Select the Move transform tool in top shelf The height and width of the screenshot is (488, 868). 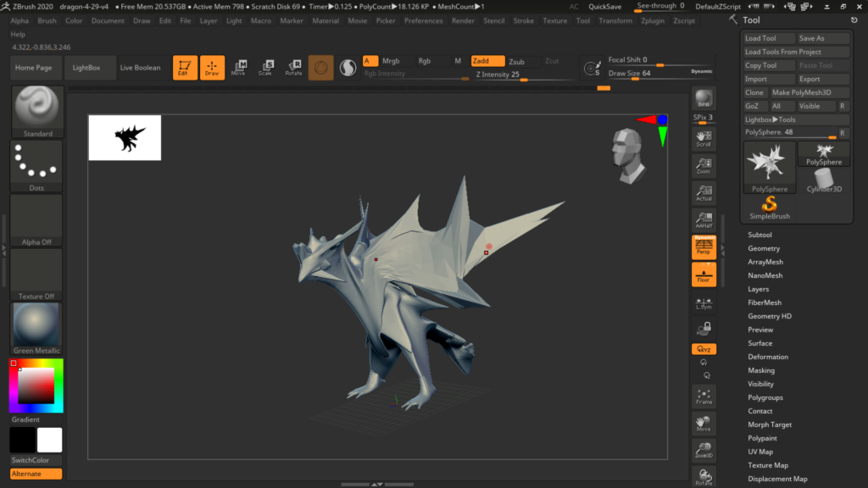pyautogui.click(x=238, y=68)
